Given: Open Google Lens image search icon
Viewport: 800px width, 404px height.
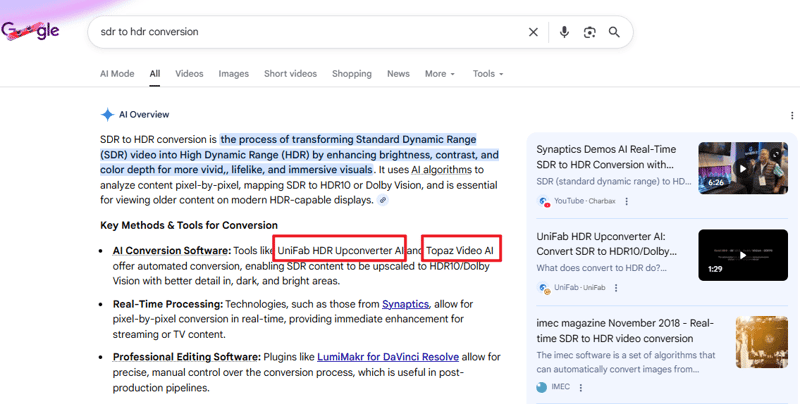Looking at the screenshot, I should click(590, 32).
